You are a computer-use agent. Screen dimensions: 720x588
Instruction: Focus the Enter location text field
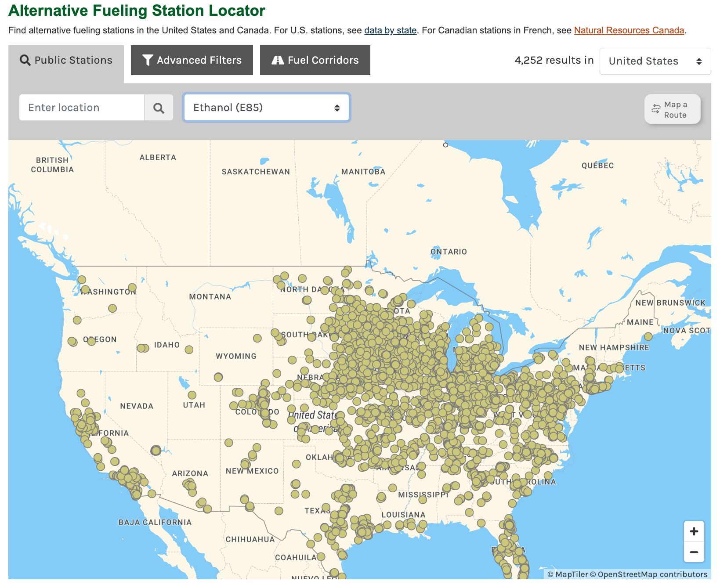tap(82, 108)
